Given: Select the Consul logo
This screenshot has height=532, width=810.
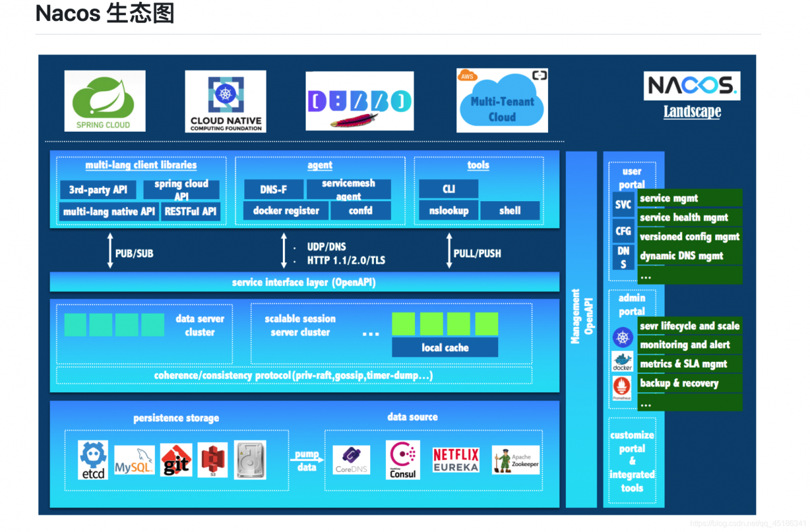Looking at the screenshot, I should 403,460.
